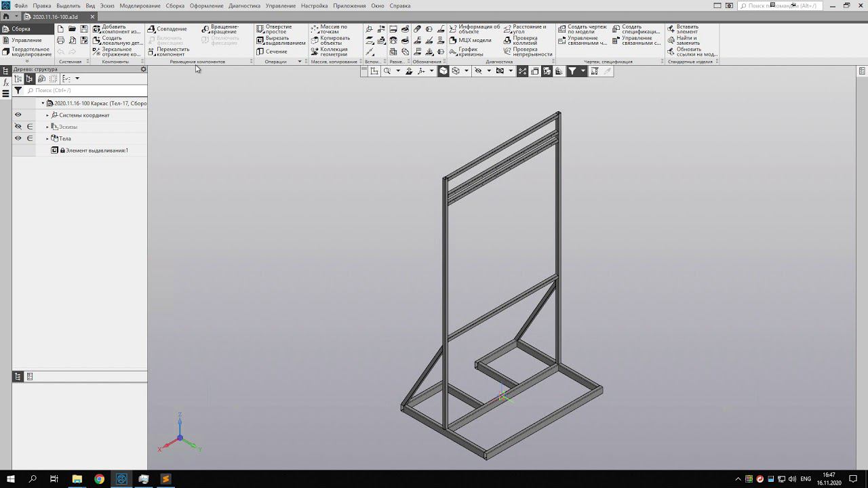Click the Print icon in the Системная group
This screenshot has width=868, height=488.
point(60,41)
